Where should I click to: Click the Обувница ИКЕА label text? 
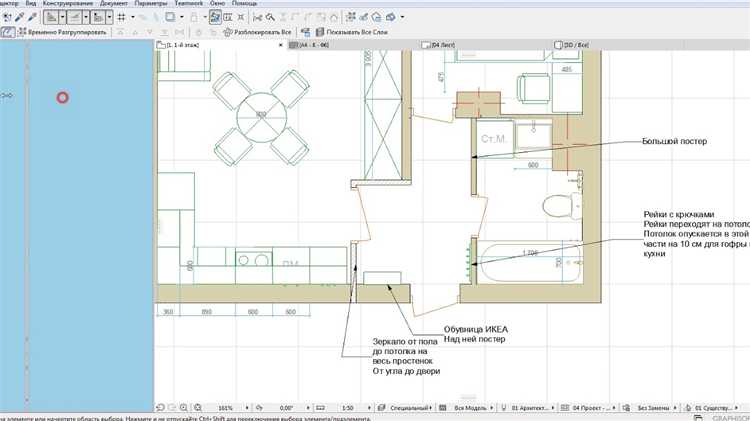click(476, 329)
